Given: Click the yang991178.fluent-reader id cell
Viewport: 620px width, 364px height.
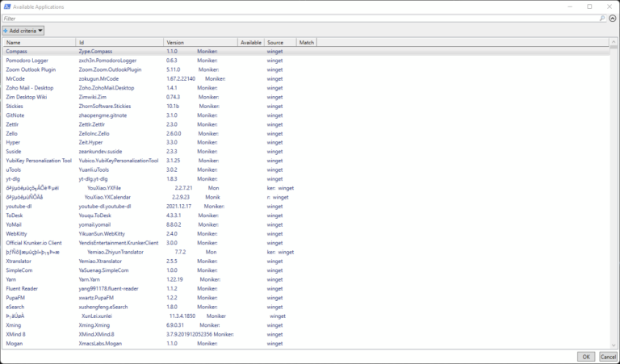Looking at the screenshot, I should tap(108, 288).
